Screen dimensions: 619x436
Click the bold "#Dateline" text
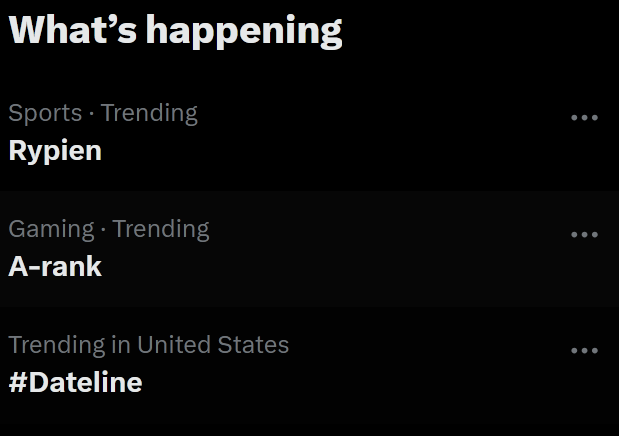tap(75, 383)
